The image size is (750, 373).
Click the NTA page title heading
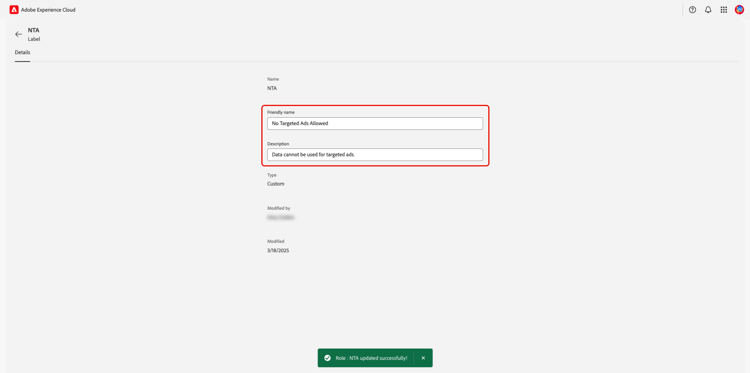point(33,30)
